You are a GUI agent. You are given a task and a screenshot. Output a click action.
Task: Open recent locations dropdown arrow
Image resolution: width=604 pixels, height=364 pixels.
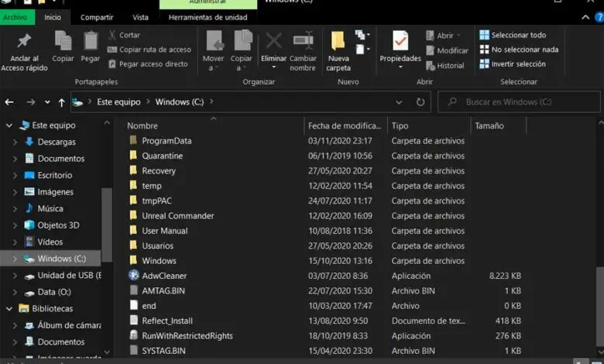[47, 102]
